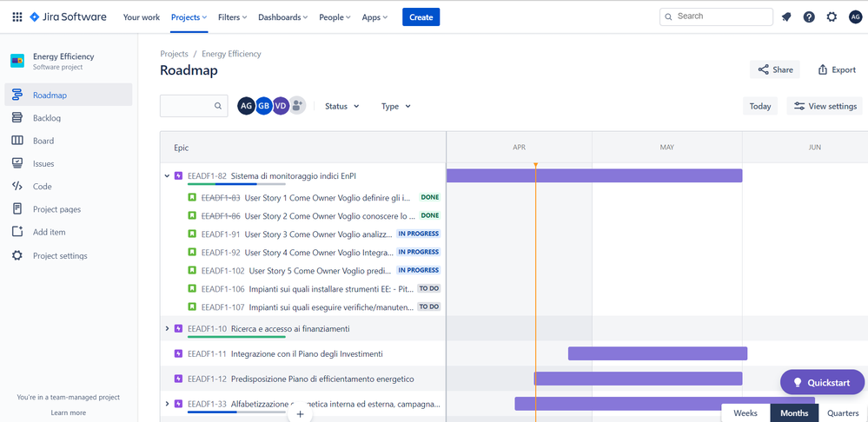Jump to Today on the roadmap

760,106
